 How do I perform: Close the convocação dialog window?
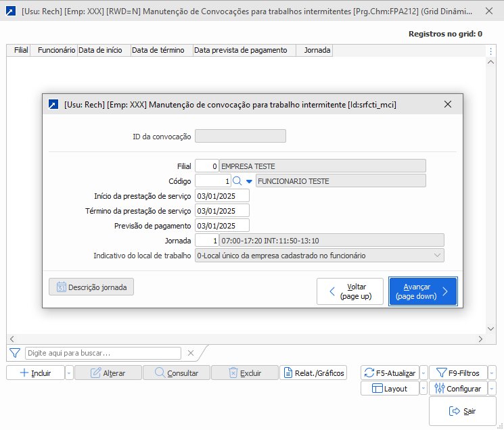coord(448,104)
